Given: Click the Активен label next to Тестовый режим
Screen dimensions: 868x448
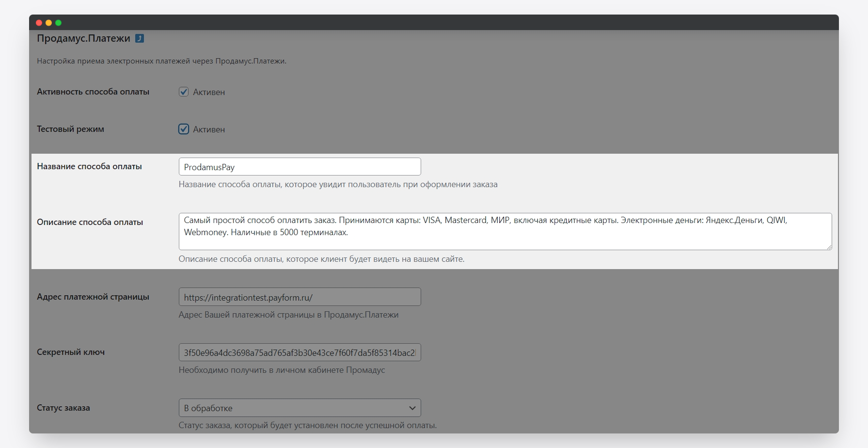Looking at the screenshot, I should pos(209,129).
